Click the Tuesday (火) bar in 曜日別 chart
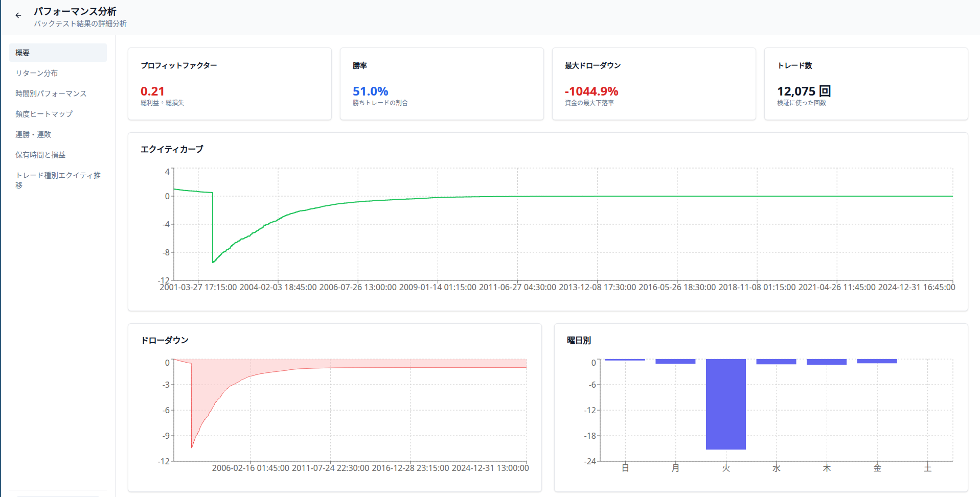 pos(725,404)
